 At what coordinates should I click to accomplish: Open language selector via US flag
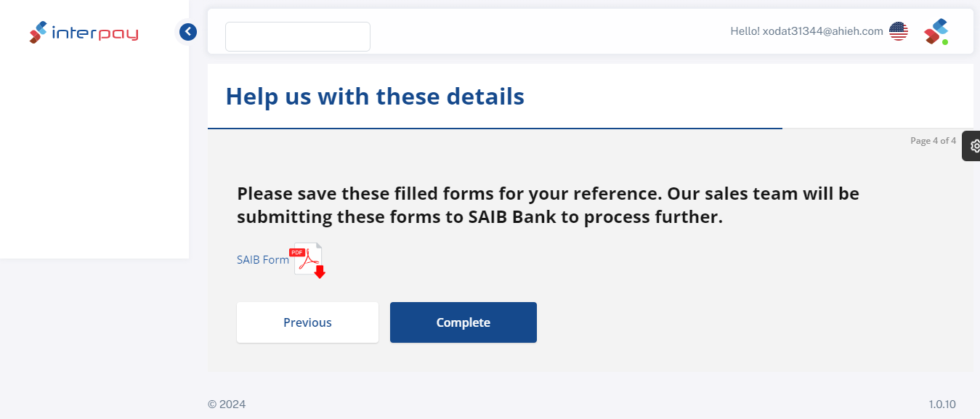[899, 31]
